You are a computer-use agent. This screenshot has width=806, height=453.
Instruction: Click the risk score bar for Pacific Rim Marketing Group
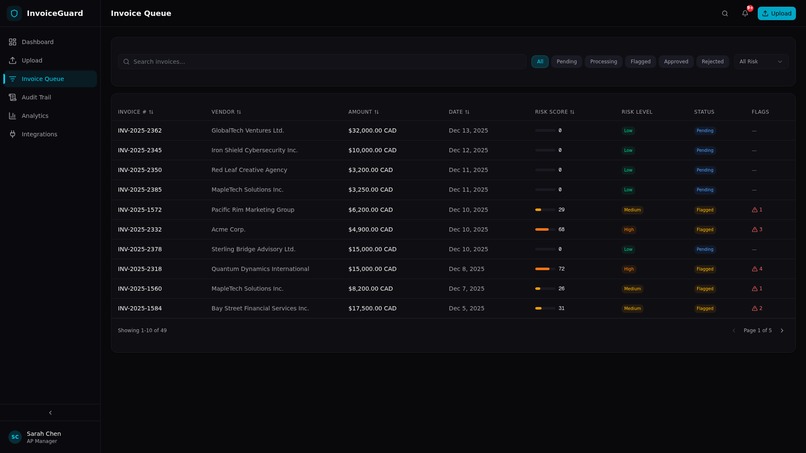pyautogui.click(x=545, y=210)
